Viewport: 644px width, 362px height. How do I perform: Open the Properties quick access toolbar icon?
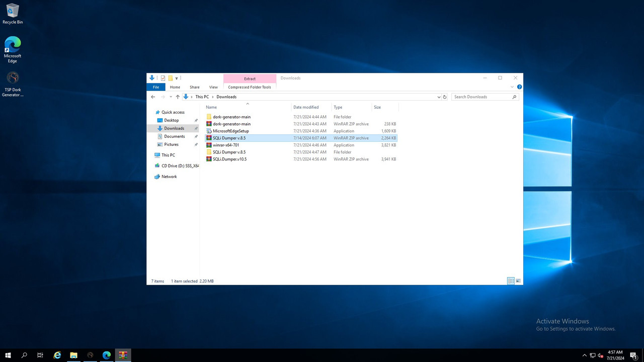[163, 78]
